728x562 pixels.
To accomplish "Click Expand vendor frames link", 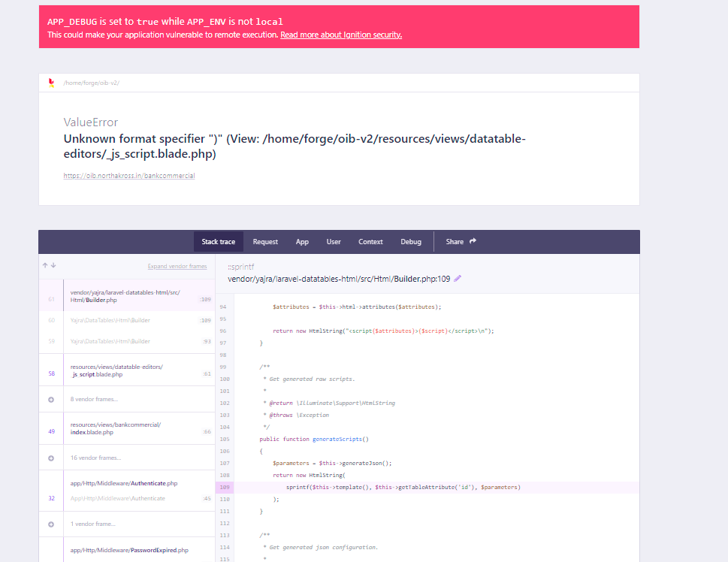I will (x=177, y=266).
